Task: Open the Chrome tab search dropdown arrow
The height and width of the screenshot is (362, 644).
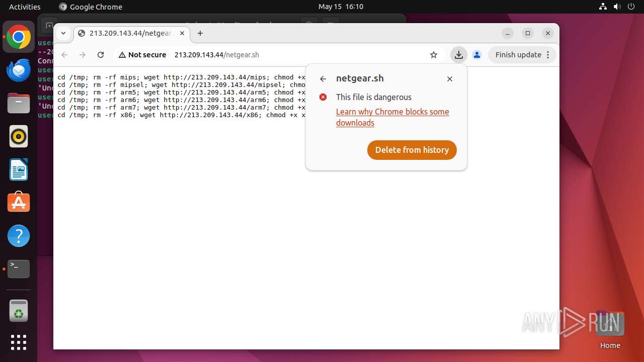Action: pos(63,33)
